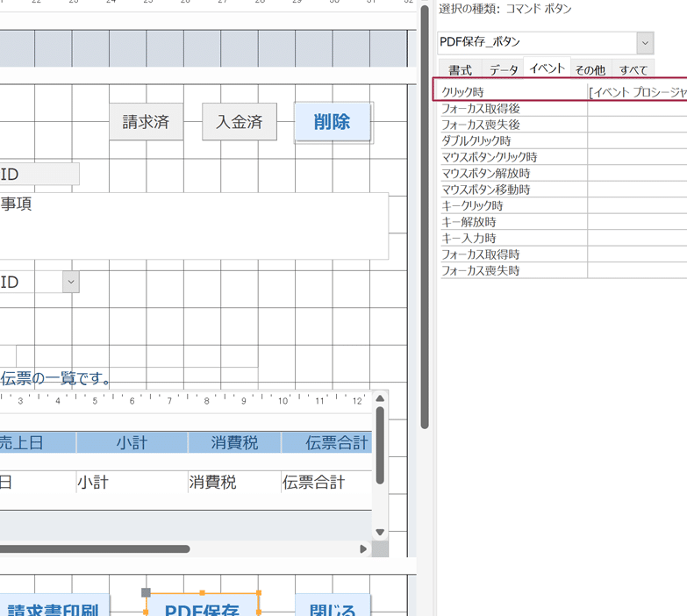Click the subform horizontal scroll right arrow
This screenshot has width=687, height=616.
(363, 549)
